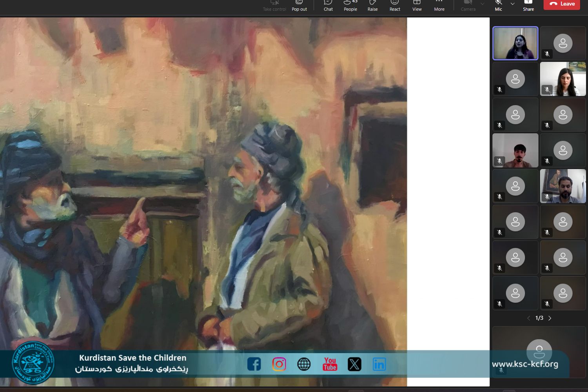Viewport: 588px width, 392px height.
Task: Click Take control of shared content
Action: tap(274, 5)
